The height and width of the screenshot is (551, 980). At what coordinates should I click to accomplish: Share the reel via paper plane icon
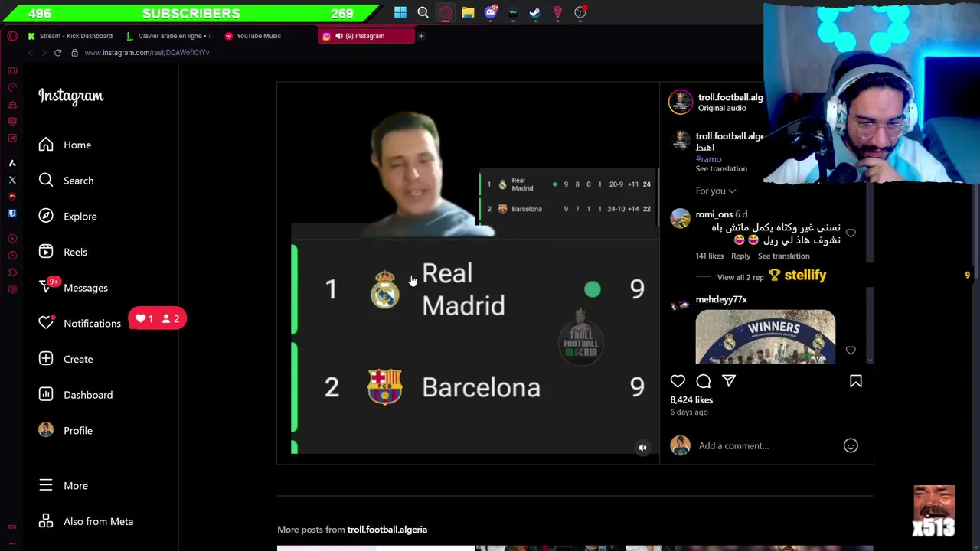tap(729, 381)
